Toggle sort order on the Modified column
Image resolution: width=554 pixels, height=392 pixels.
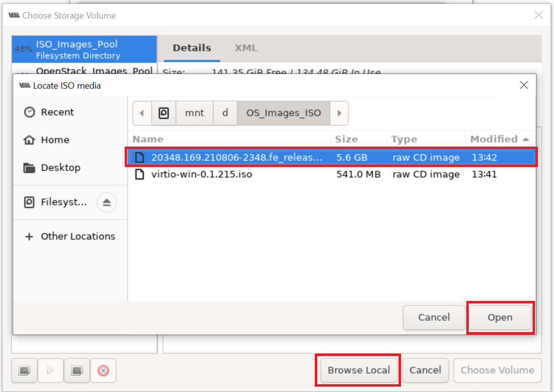pos(499,139)
